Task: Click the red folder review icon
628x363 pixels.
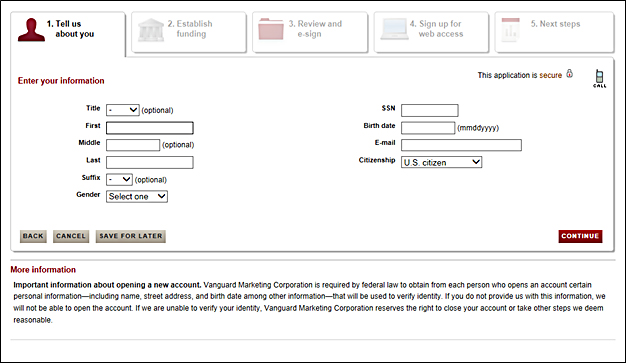Action: click(271, 29)
